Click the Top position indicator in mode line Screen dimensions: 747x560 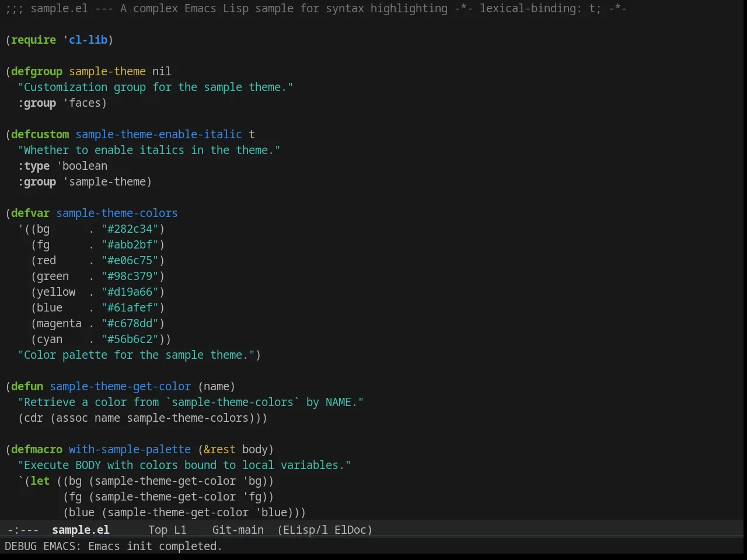tap(158, 530)
